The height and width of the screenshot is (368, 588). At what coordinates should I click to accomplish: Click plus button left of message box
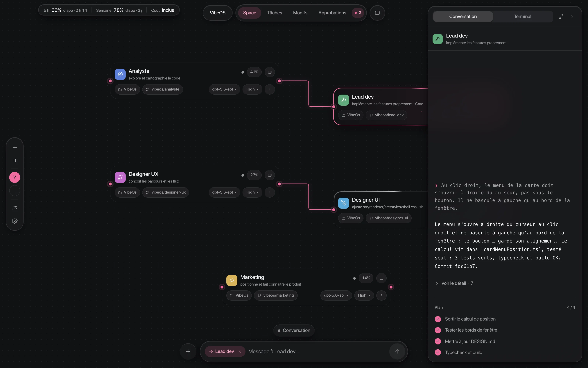click(x=188, y=351)
